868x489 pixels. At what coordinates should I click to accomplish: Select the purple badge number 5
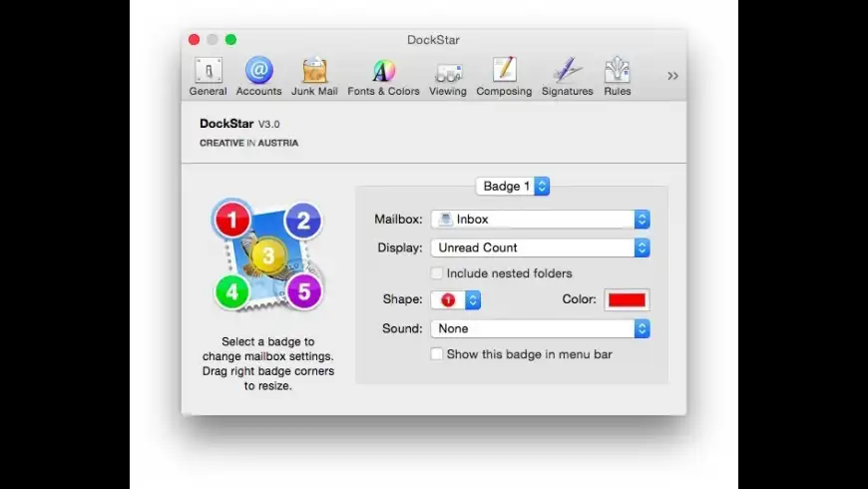304,291
